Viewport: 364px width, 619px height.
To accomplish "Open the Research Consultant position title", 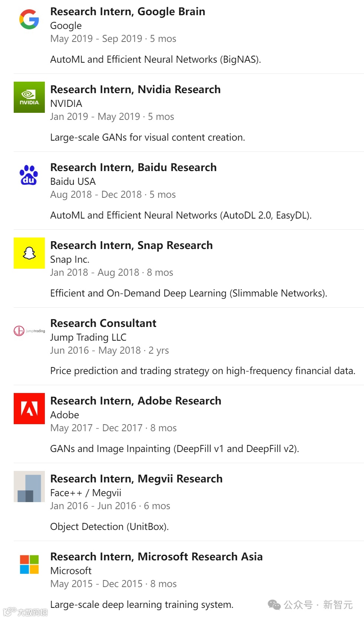I will tap(103, 323).
